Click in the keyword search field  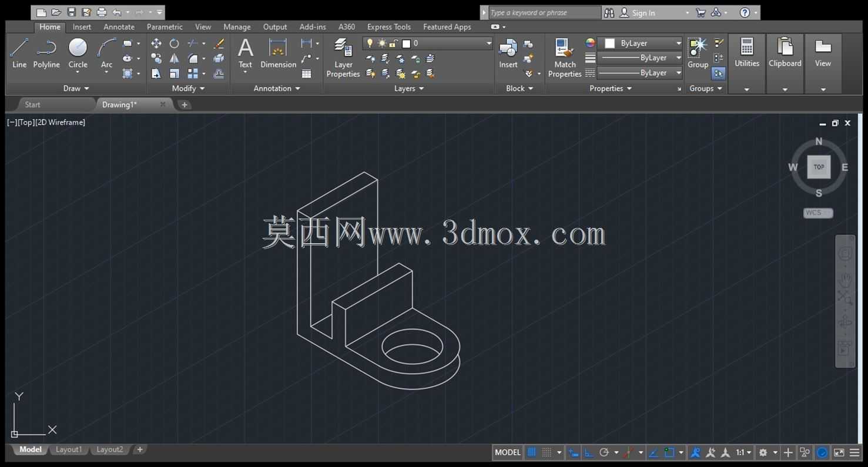544,12
